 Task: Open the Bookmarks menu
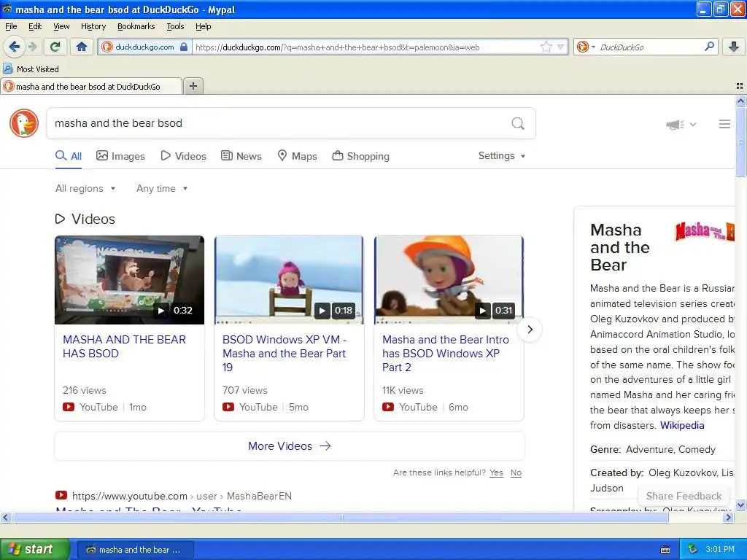136,26
